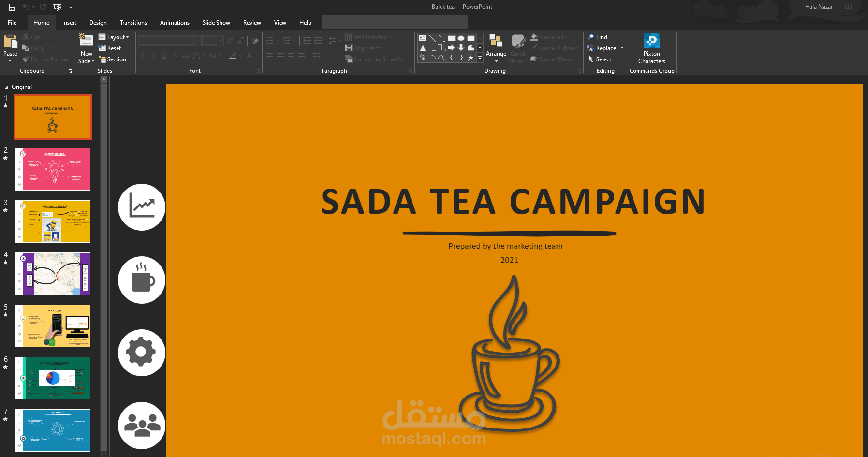Collapse the Original section
The width and height of the screenshot is (868, 457).
pyautogui.click(x=6, y=88)
